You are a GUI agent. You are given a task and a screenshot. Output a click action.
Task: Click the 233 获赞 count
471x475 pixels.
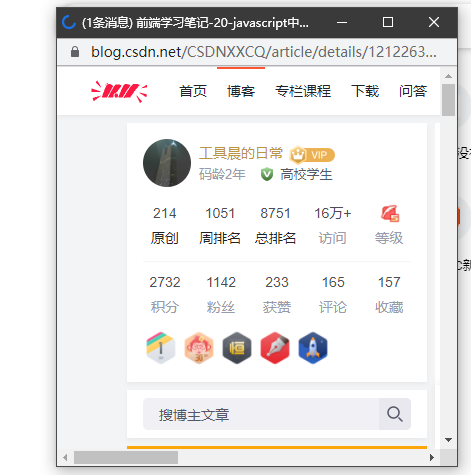(x=277, y=295)
